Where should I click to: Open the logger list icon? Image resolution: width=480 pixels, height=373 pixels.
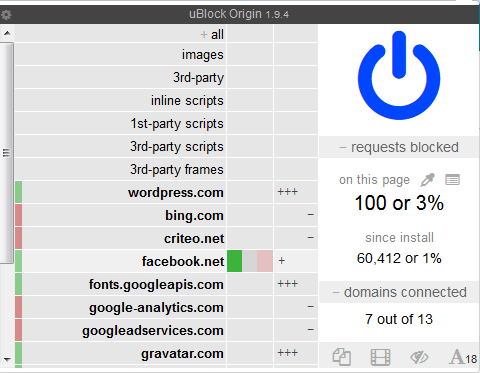point(452,180)
